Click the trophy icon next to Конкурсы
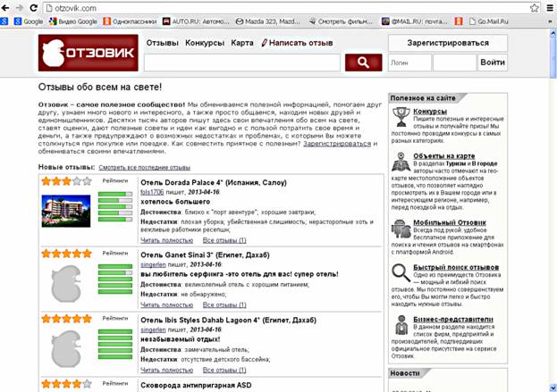This screenshot has height=392, width=557. coord(401,117)
